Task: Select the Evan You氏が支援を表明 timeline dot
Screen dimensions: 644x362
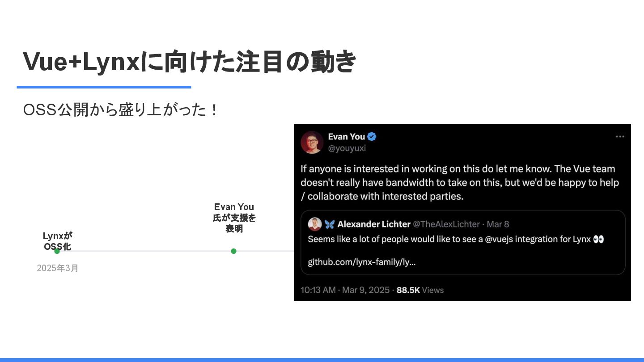Action: tap(233, 251)
